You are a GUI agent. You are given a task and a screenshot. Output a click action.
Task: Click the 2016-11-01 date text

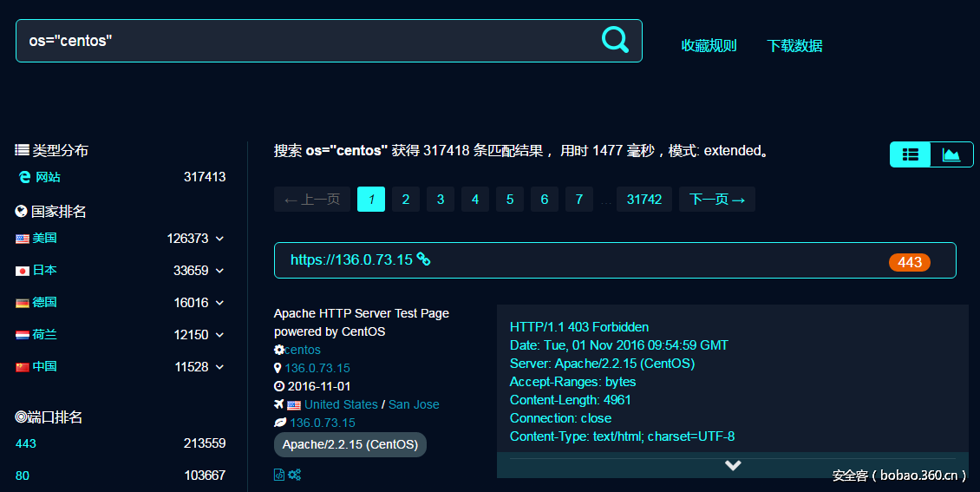click(319, 386)
